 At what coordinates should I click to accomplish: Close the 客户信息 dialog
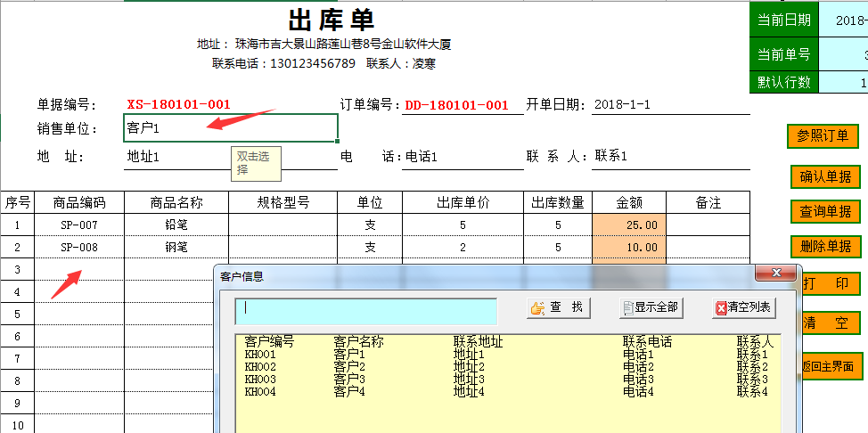pyautogui.click(x=775, y=273)
